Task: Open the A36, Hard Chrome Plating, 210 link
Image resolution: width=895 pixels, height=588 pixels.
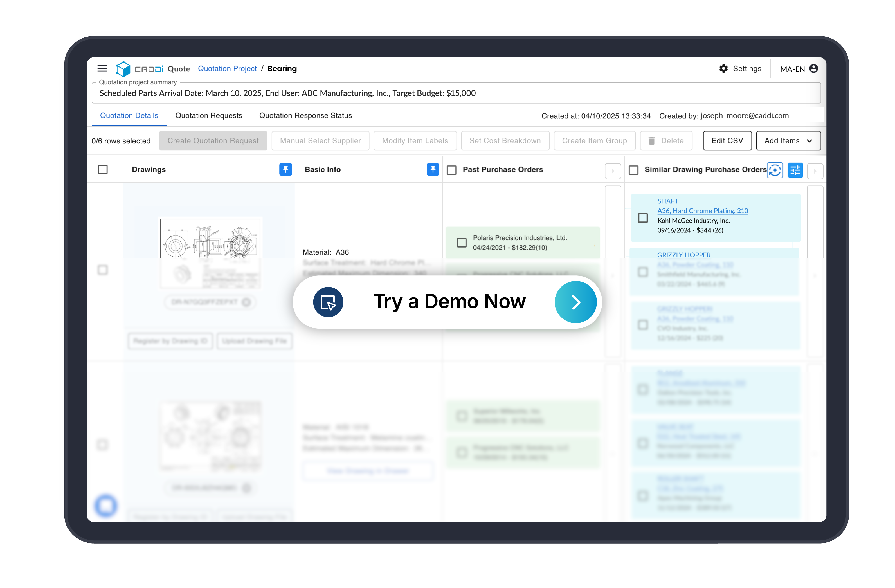Action: point(702,211)
